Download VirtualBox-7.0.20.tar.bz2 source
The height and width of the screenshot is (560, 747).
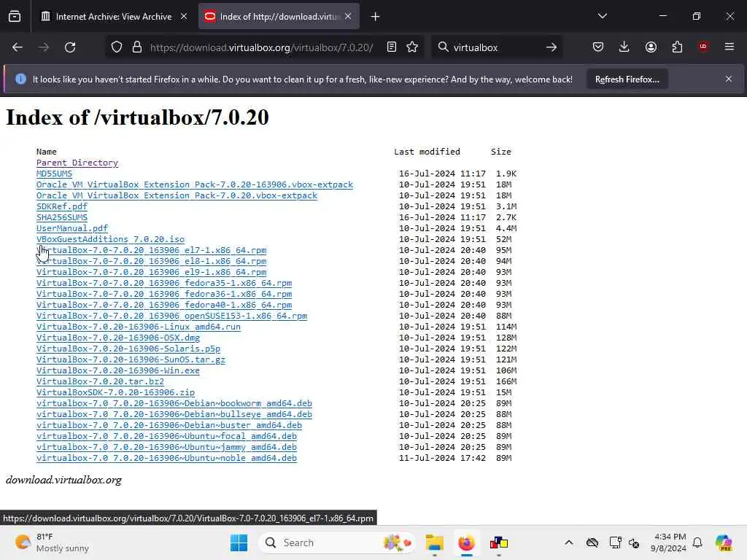100,382
